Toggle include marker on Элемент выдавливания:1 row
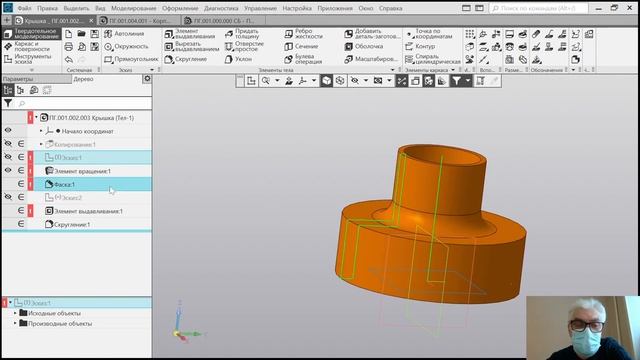The width and height of the screenshot is (640, 360). click(x=20, y=211)
